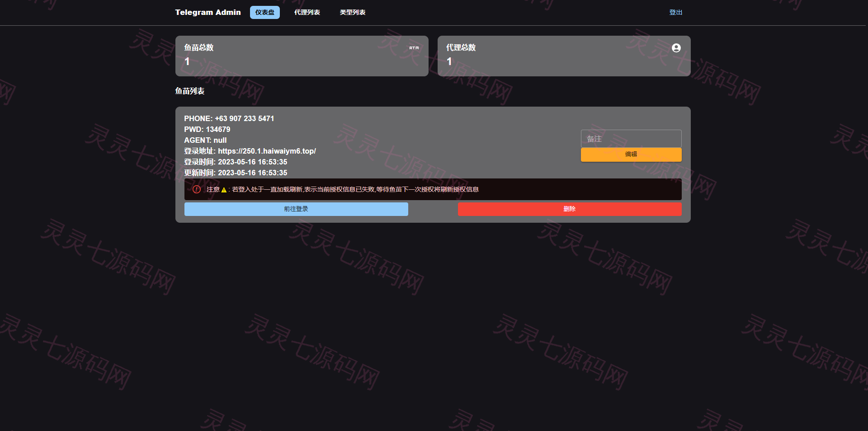Click the PWD: 134679 line
This screenshot has width=868, height=431.
click(207, 129)
